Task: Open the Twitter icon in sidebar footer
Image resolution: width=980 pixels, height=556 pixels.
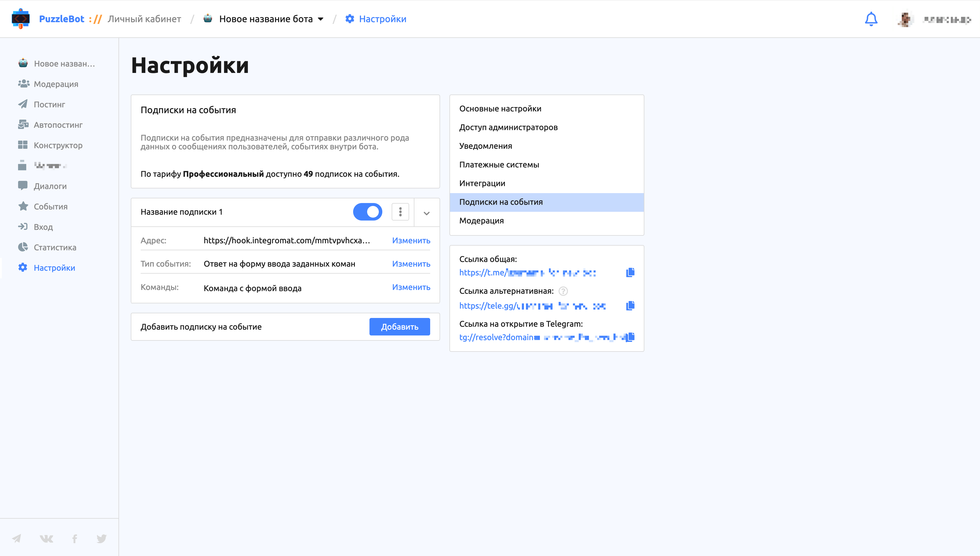Action: tap(101, 538)
